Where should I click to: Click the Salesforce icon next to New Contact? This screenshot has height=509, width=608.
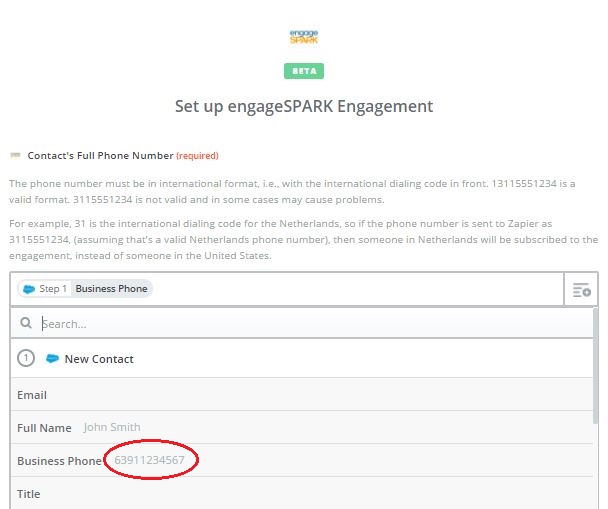52,359
